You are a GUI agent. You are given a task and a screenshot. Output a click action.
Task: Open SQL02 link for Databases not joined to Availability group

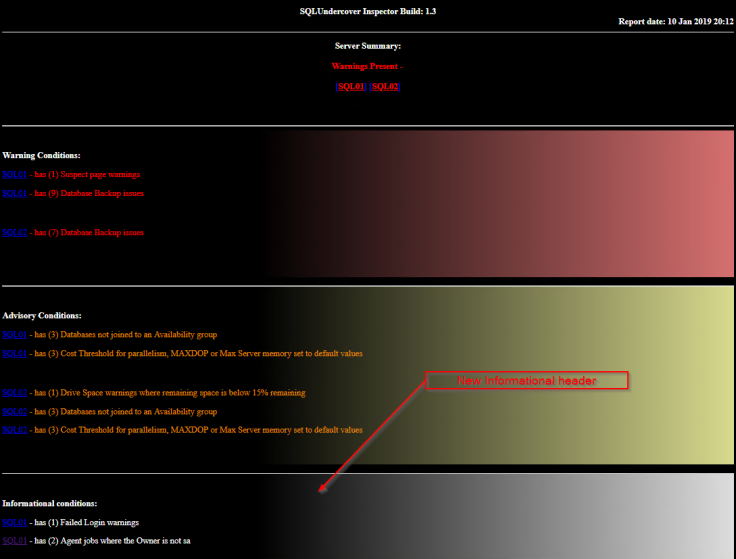tap(15, 412)
